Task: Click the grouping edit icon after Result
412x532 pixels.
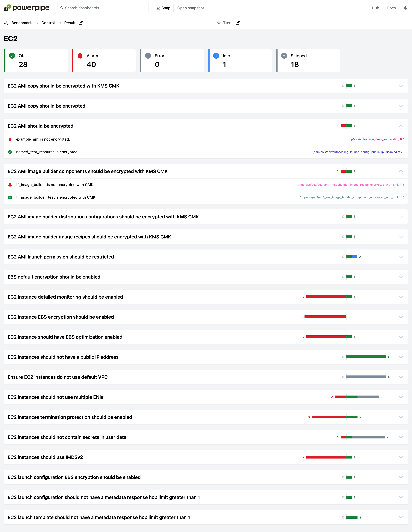Action: coord(81,23)
